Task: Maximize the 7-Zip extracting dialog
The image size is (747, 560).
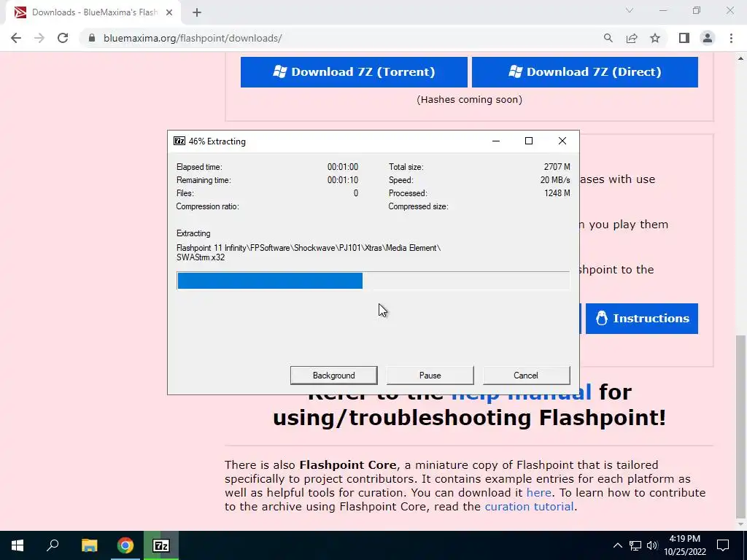Action: tap(528, 141)
